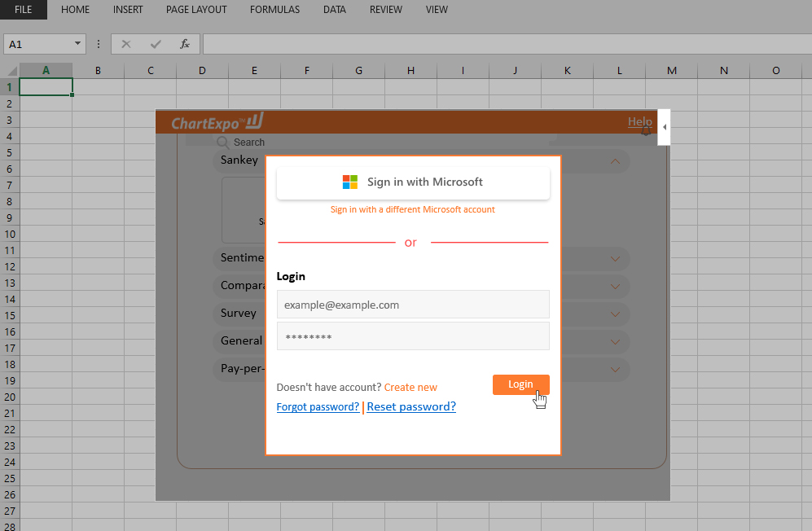The image size is (812, 531).
Task: Click the magnifier icon beside Search
Action: point(222,143)
